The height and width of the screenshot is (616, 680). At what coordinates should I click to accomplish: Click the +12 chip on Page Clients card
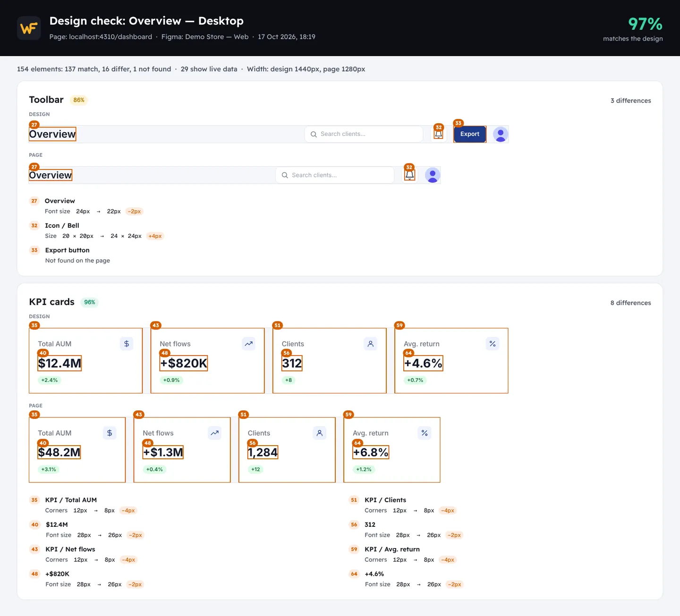tap(255, 469)
